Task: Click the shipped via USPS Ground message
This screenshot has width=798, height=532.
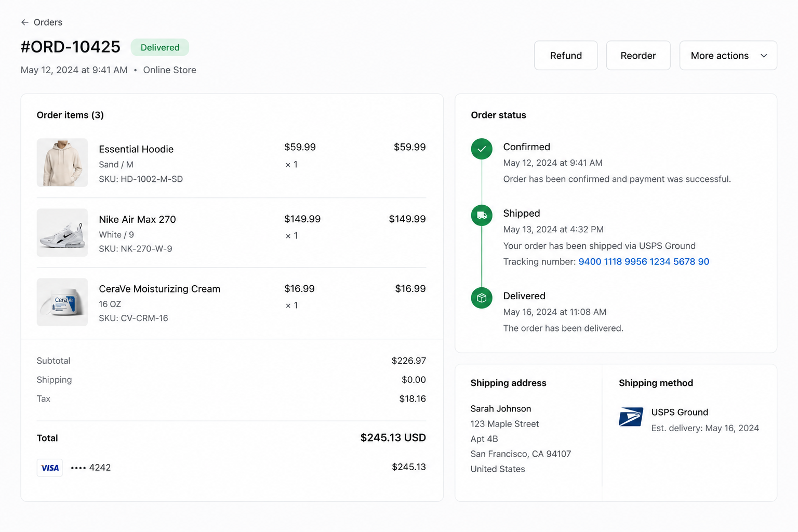Action: [600, 246]
